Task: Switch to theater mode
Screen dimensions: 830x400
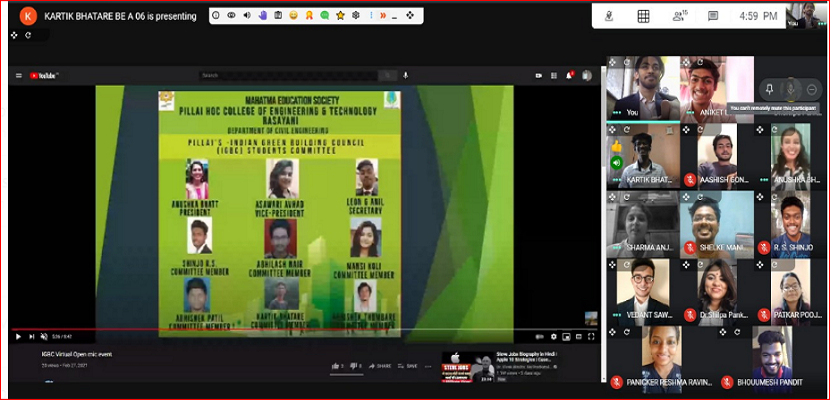Action: click(x=579, y=337)
